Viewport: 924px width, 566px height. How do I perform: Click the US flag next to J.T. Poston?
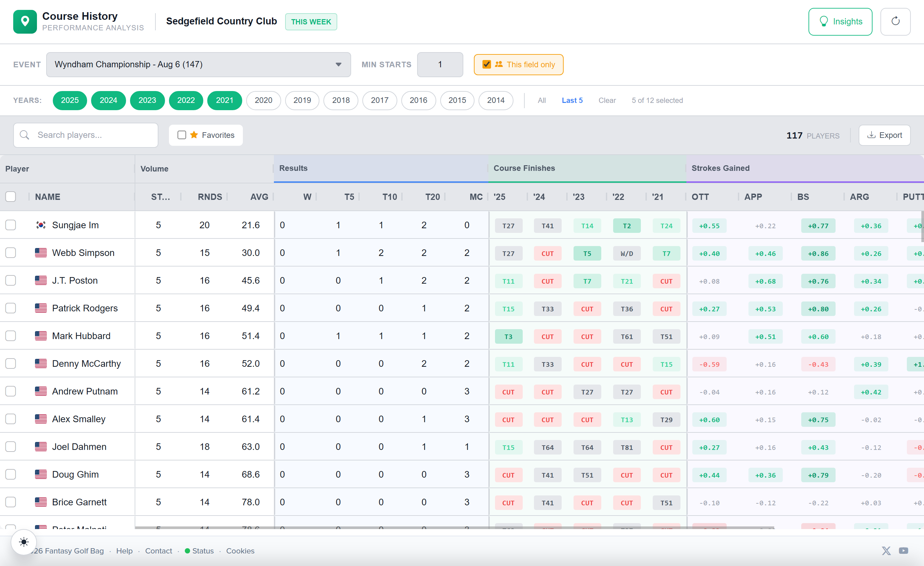(x=41, y=280)
